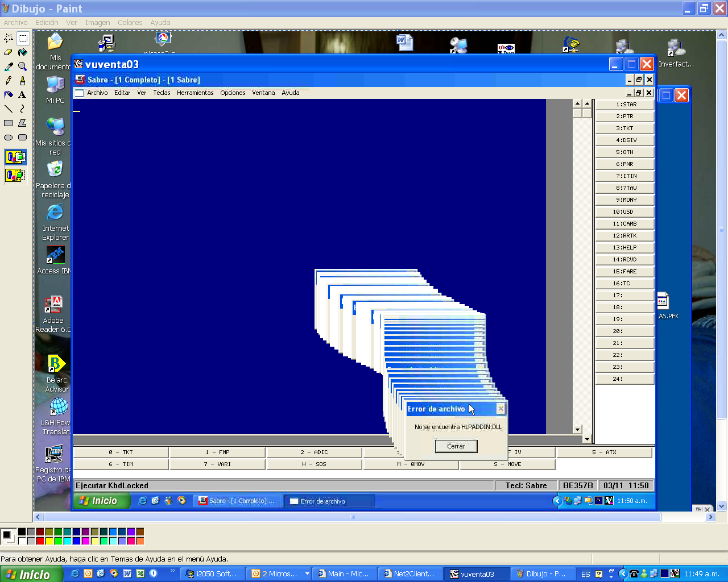Click the 1:STAR key in the pictured Sabre panel
This screenshot has height=582, width=728.
[624, 105]
